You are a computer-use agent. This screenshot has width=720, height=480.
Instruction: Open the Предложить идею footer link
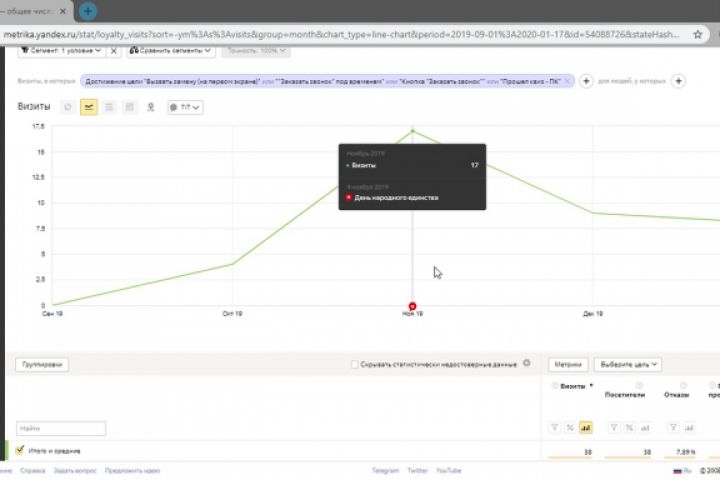pyautogui.click(x=132, y=470)
